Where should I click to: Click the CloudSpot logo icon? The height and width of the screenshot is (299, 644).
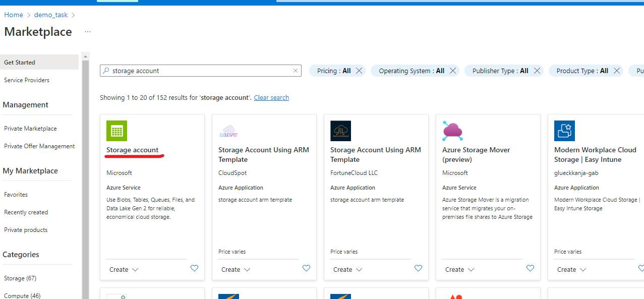click(x=228, y=131)
